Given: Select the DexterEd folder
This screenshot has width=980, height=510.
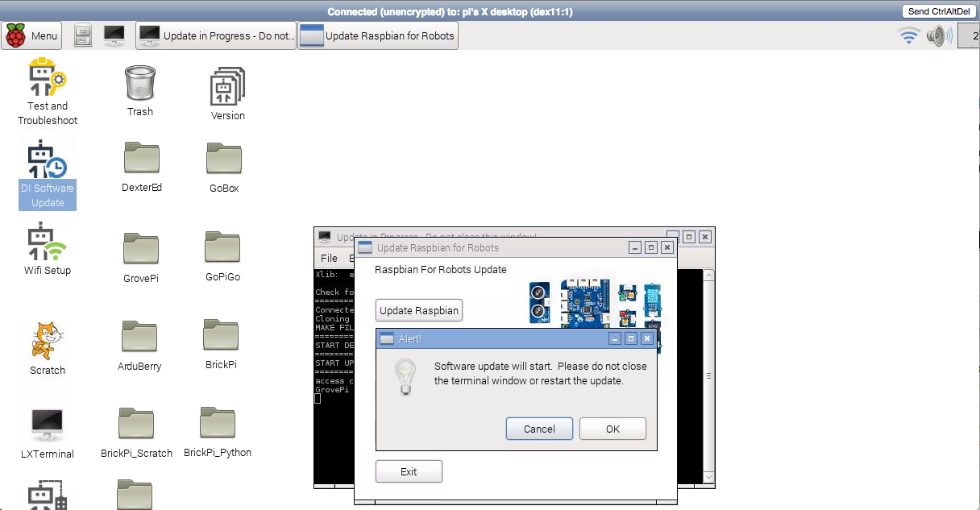Looking at the screenshot, I should [142, 168].
